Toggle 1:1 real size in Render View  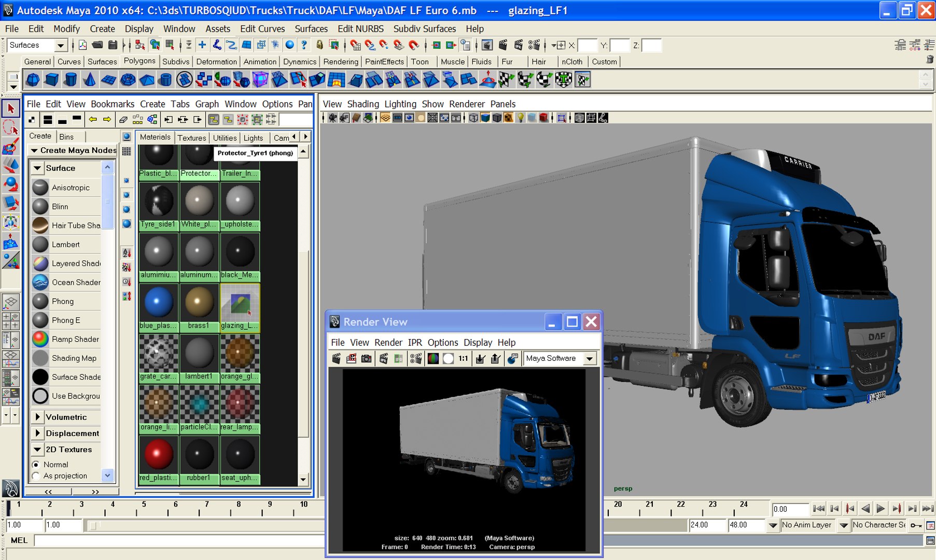pos(463,358)
